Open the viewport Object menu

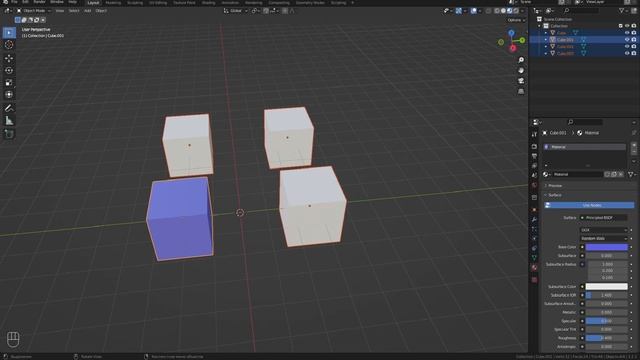[x=101, y=11]
